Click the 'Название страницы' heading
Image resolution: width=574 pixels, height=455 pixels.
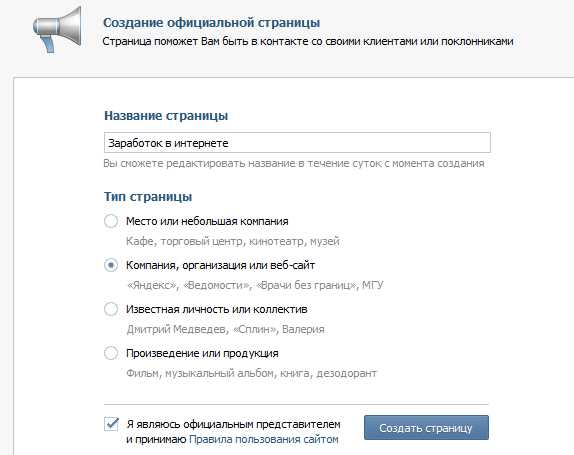tap(166, 116)
